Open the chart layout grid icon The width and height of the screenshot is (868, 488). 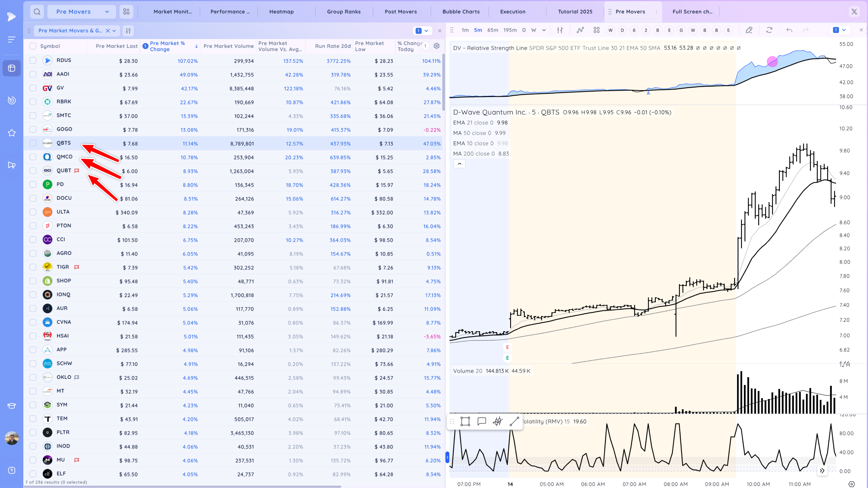pos(597,30)
